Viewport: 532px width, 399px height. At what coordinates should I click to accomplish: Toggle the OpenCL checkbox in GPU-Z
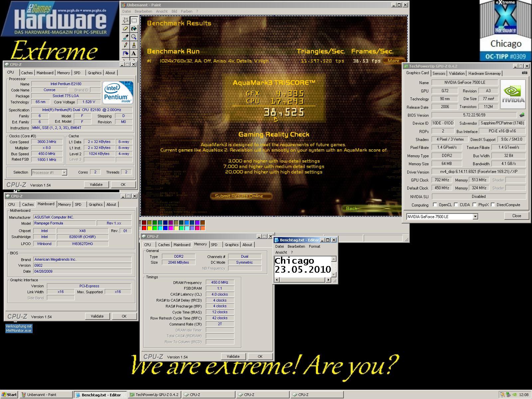pos(435,205)
